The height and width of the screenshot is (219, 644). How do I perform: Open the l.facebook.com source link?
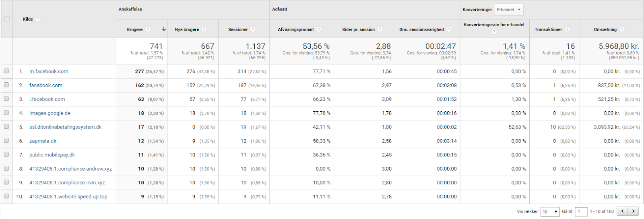pyautogui.click(x=47, y=99)
